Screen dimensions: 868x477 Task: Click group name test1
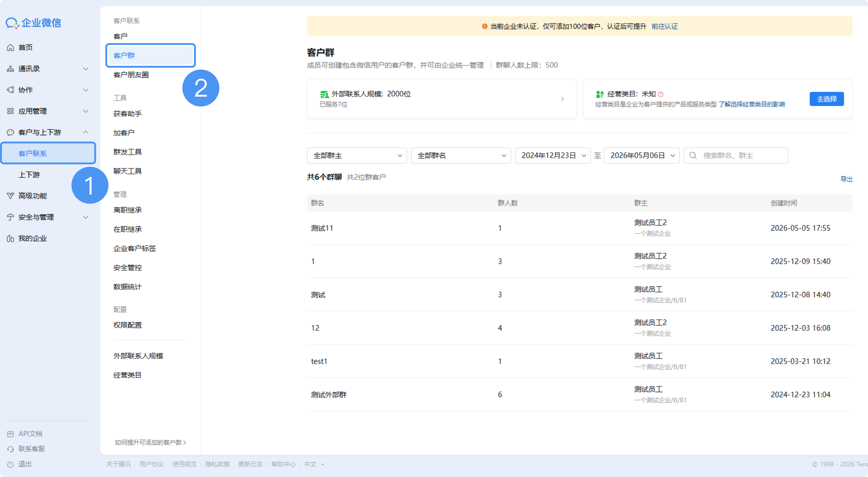pos(319,361)
